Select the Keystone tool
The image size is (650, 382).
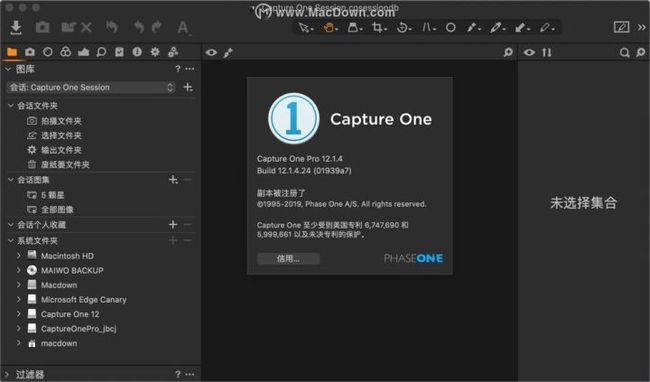click(428, 28)
